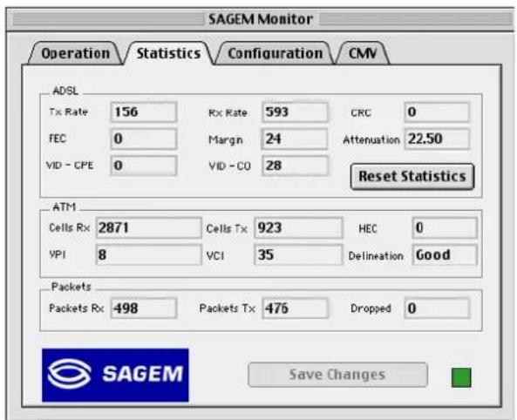Click the Cells Rx field showing 2871
The height and width of the screenshot is (420, 517).
pyautogui.click(x=149, y=227)
